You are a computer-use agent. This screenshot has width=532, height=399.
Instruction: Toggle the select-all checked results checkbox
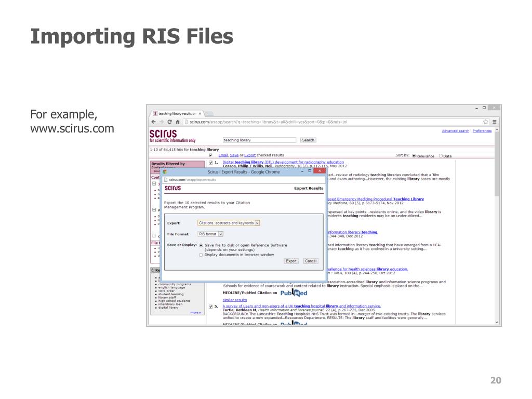point(210,155)
